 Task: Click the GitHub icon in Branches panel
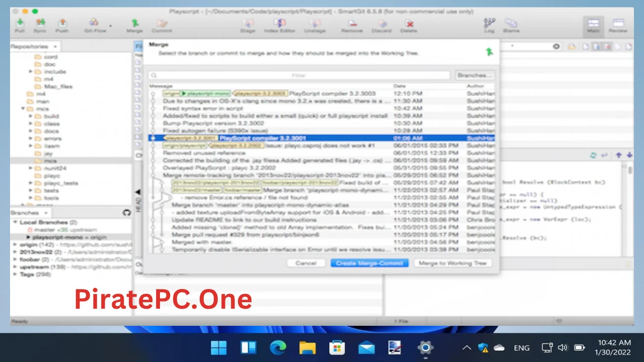pyautogui.click(x=127, y=213)
